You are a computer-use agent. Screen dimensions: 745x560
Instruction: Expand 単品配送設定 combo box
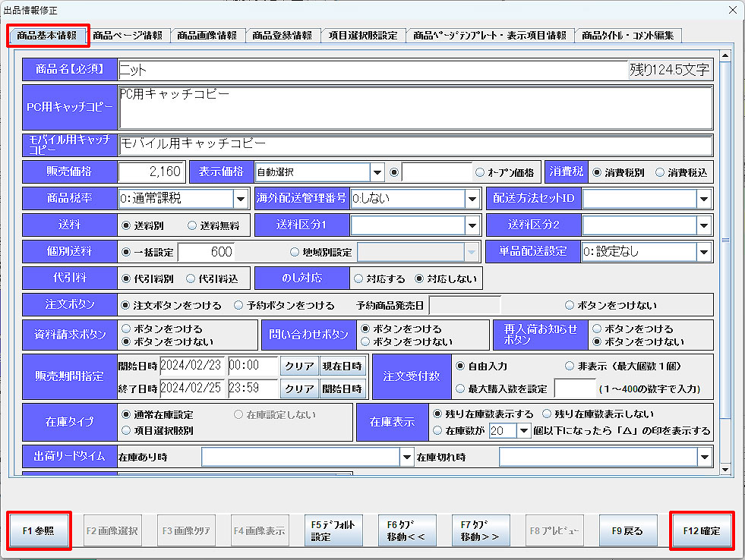pyautogui.click(x=703, y=252)
